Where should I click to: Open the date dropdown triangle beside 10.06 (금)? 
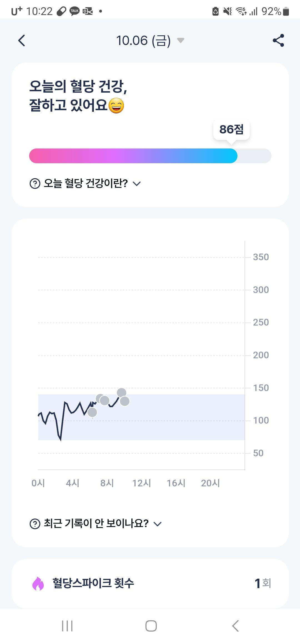click(x=181, y=41)
